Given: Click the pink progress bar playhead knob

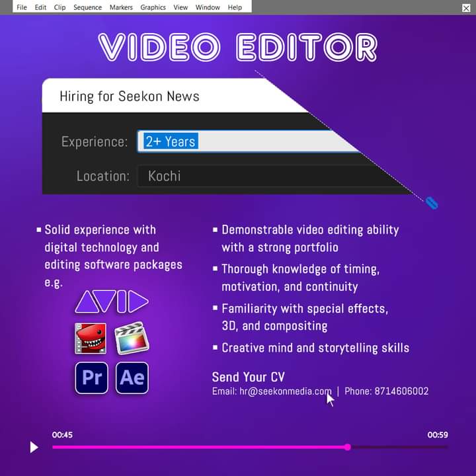Looking at the screenshot, I should point(348,448).
